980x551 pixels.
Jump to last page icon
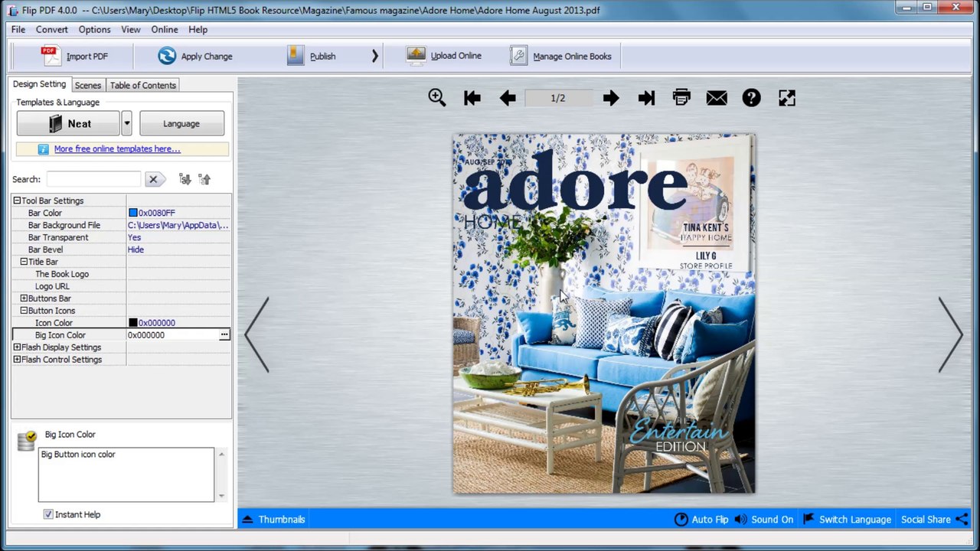click(646, 98)
